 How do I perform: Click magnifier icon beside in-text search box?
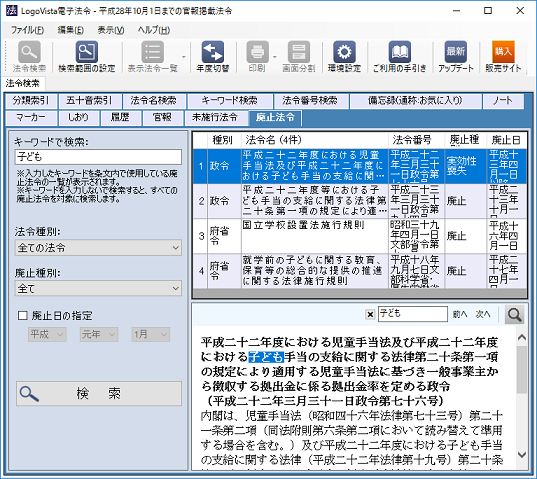point(515,314)
